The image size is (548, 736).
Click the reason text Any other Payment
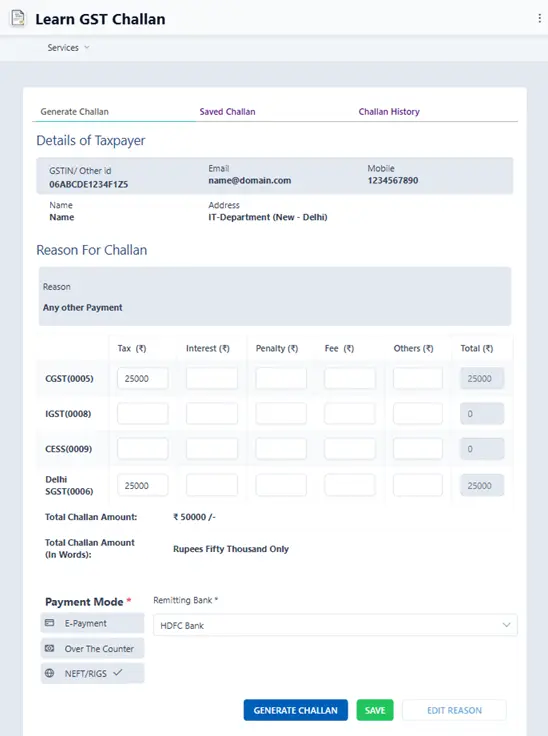[x=83, y=307]
